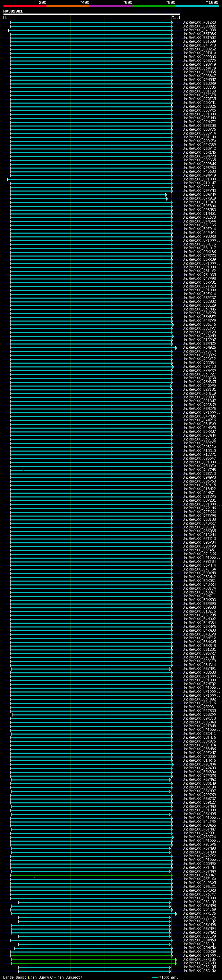Image resolution: width=222 pixels, height=980 pixels.
Task: Select hit label UniRef100_C5FP27
Action: coord(199,374)
